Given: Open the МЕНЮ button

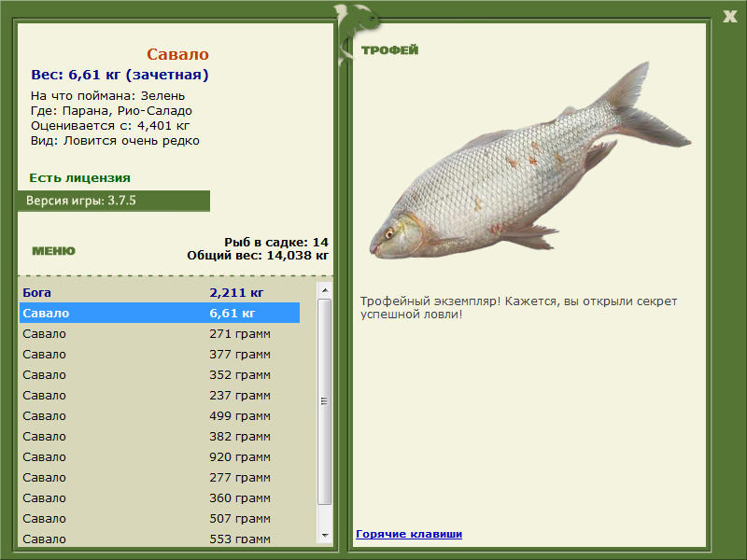Looking at the screenshot, I should [53, 251].
